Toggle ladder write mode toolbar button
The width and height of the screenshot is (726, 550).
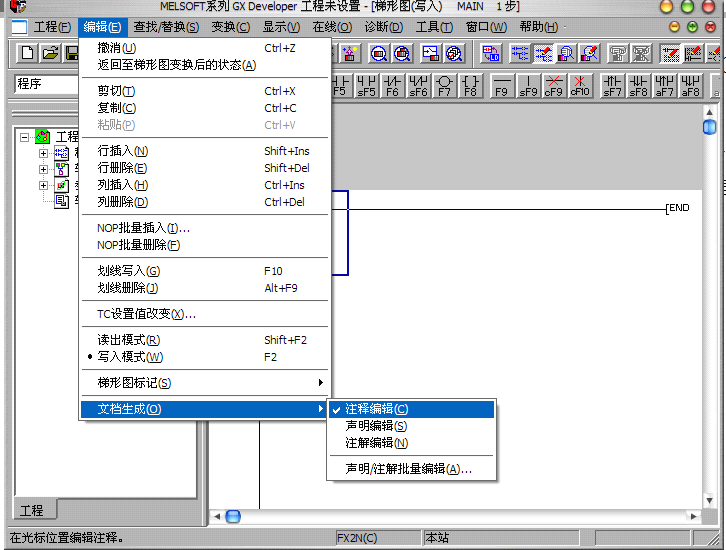(543, 54)
